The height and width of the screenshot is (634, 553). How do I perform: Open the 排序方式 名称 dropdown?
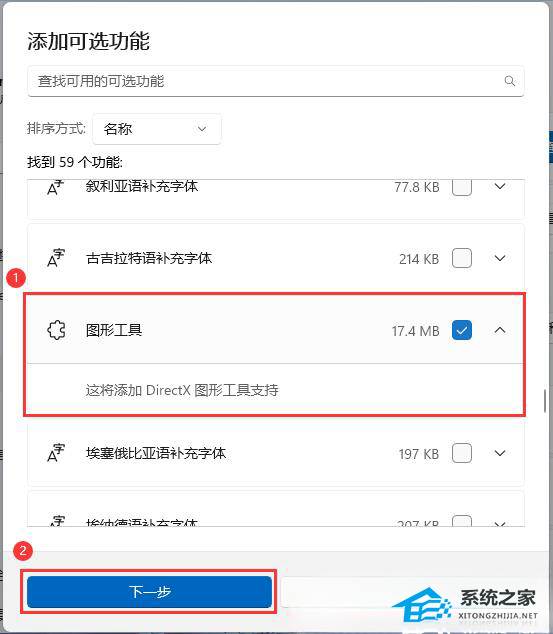click(x=156, y=129)
